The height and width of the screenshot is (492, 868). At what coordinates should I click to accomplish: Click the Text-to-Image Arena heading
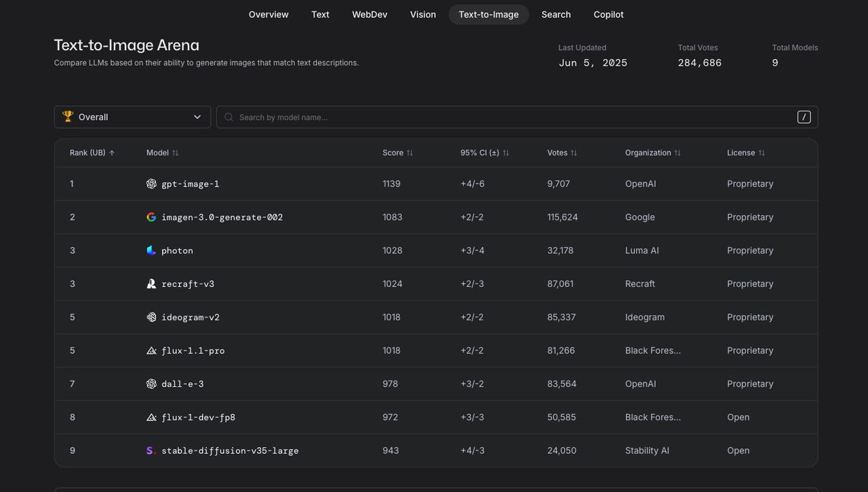tap(127, 45)
